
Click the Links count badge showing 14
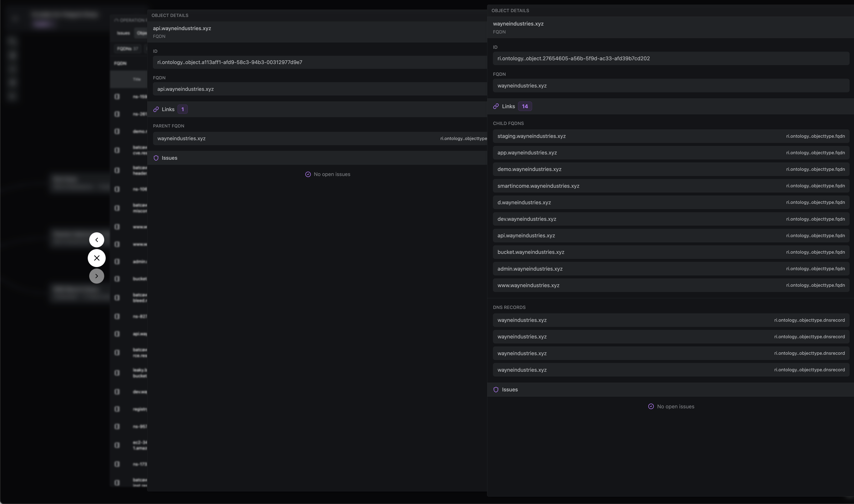click(525, 106)
